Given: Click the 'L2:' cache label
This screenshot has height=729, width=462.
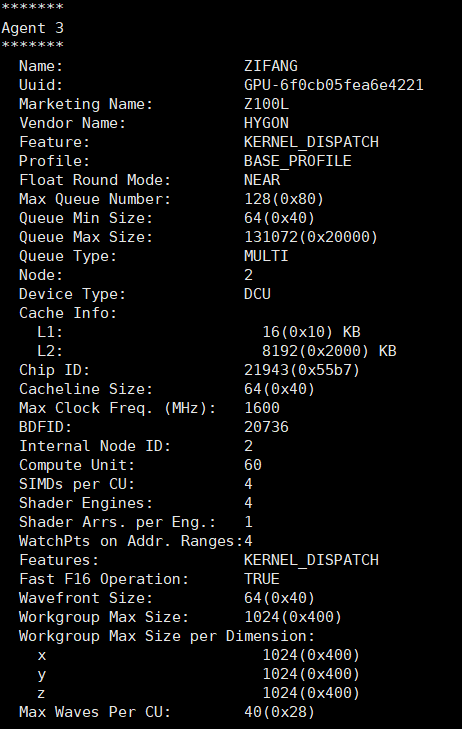Looking at the screenshot, I should tap(50, 351).
